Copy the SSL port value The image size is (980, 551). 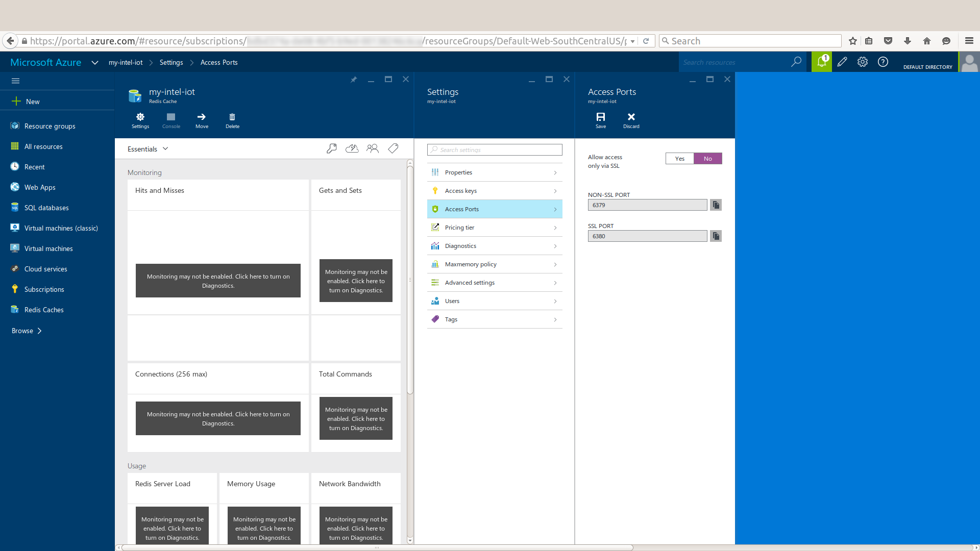pos(716,236)
